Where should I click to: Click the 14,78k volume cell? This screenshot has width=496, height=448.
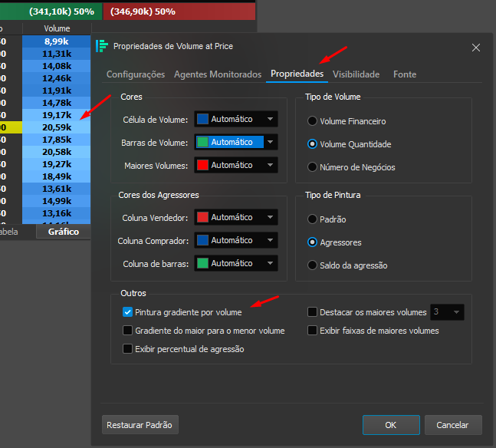tap(56, 103)
